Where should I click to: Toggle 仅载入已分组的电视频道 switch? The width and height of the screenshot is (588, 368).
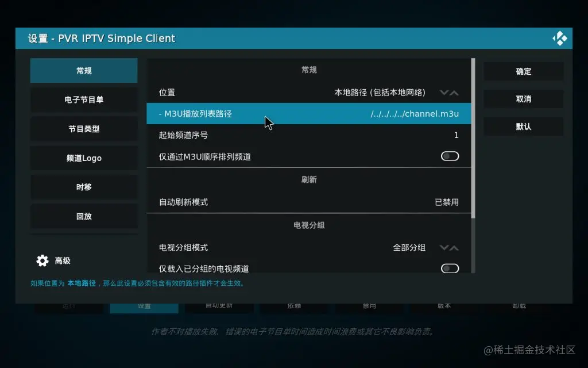450,269
